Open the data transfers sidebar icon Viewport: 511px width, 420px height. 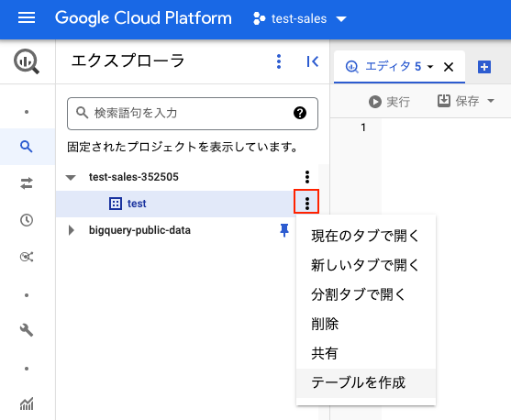pyautogui.click(x=27, y=183)
